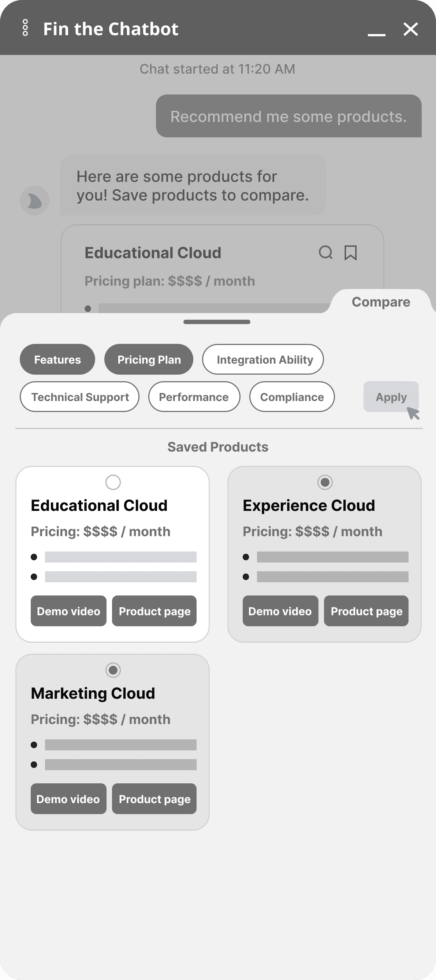The width and height of the screenshot is (436, 980).
Task: Deselect the Experience Cloud radio button
Action: (x=325, y=482)
